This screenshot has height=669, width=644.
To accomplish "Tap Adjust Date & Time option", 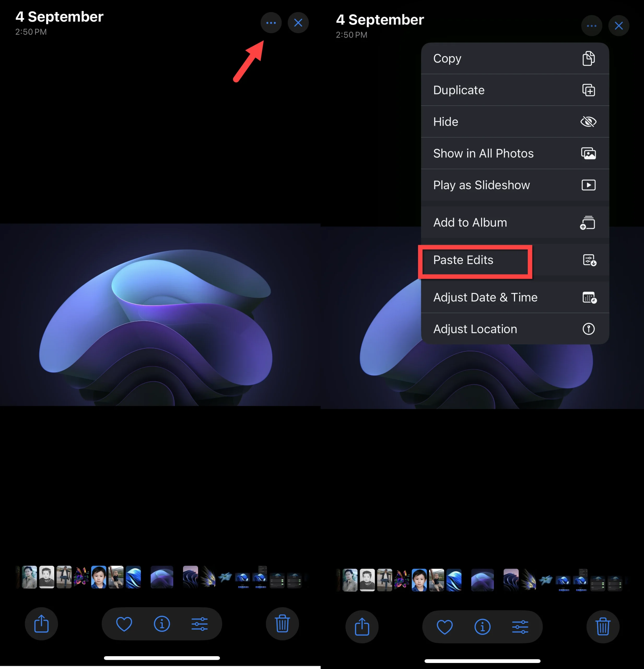I will coord(515,297).
